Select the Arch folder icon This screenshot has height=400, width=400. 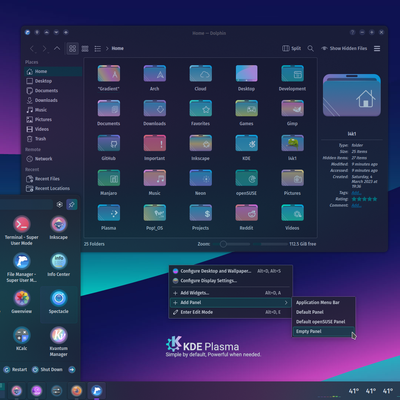tap(155, 74)
